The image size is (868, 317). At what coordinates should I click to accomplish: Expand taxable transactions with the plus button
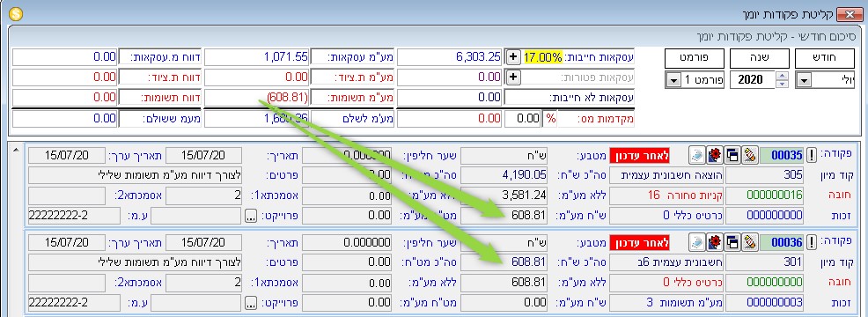pyautogui.click(x=513, y=56)
